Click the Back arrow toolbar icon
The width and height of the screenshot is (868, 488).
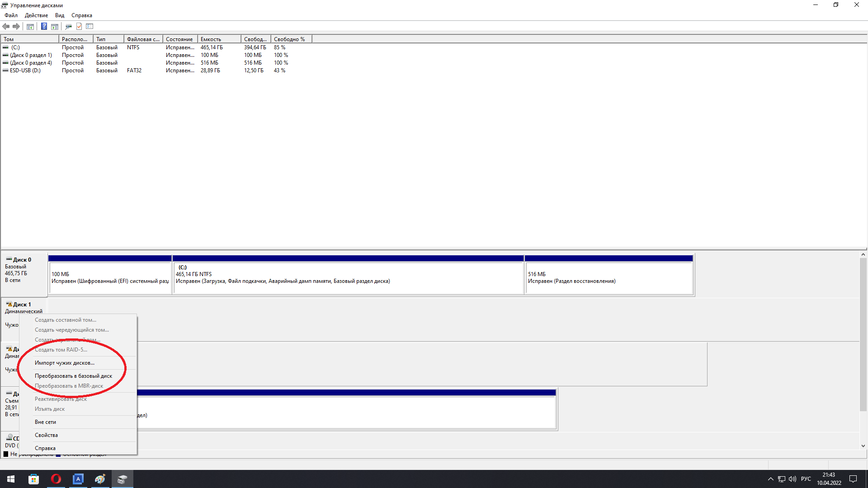(6, 26)
